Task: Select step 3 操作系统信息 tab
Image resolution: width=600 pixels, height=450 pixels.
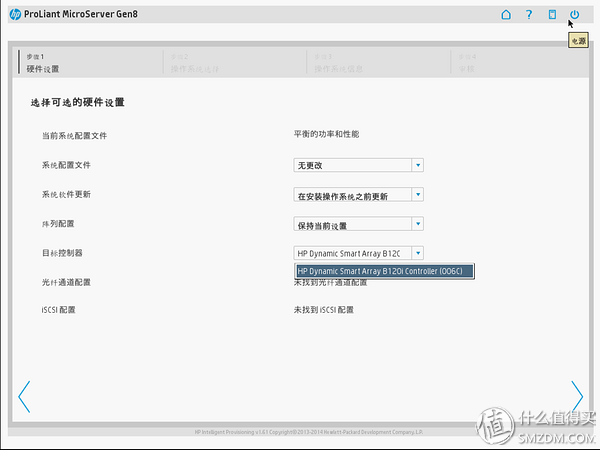Action: coord(378,62)
